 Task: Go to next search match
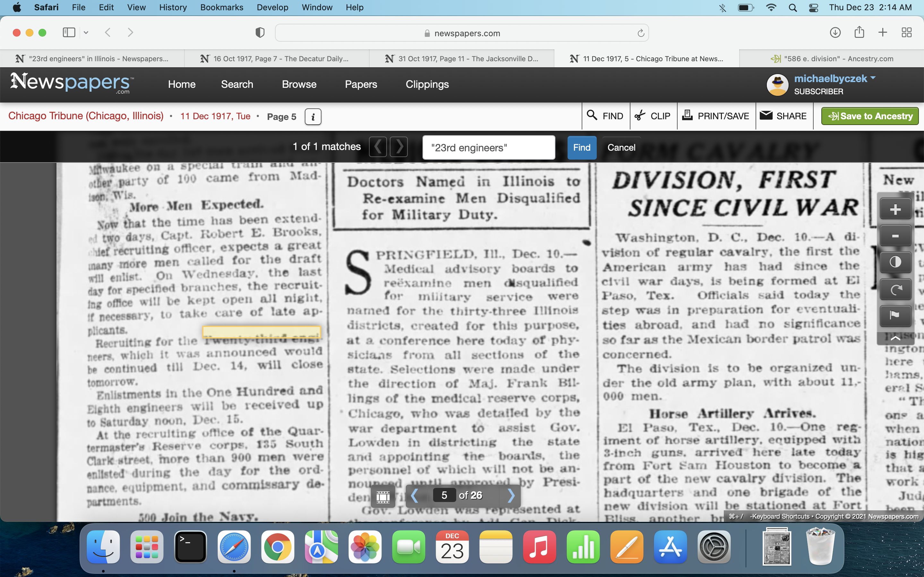(x=399, y=147)
